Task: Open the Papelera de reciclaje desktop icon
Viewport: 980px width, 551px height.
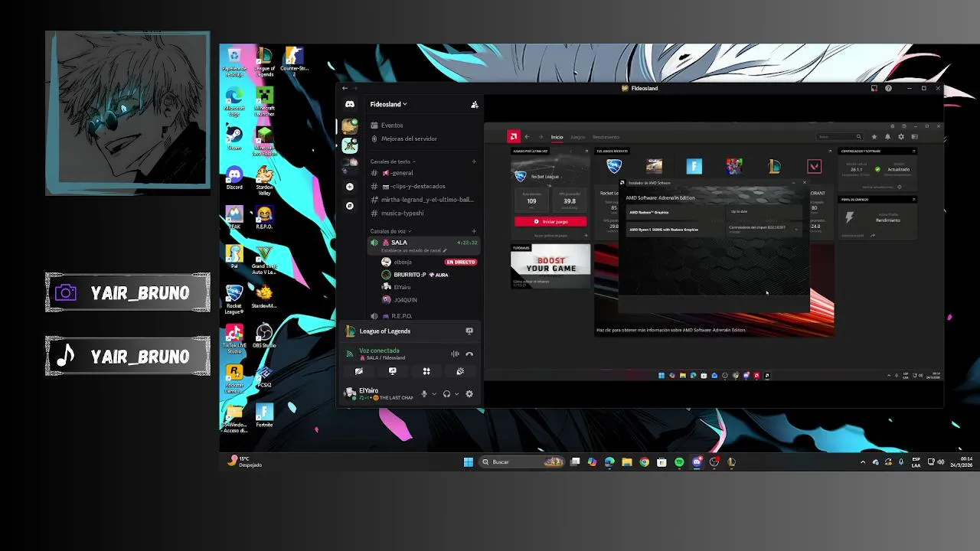Action: (x=234, y=62)
